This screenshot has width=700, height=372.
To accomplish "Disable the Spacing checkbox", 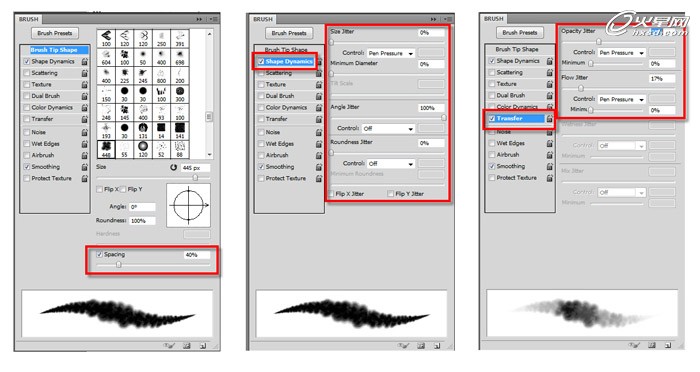I will point(100,255).
